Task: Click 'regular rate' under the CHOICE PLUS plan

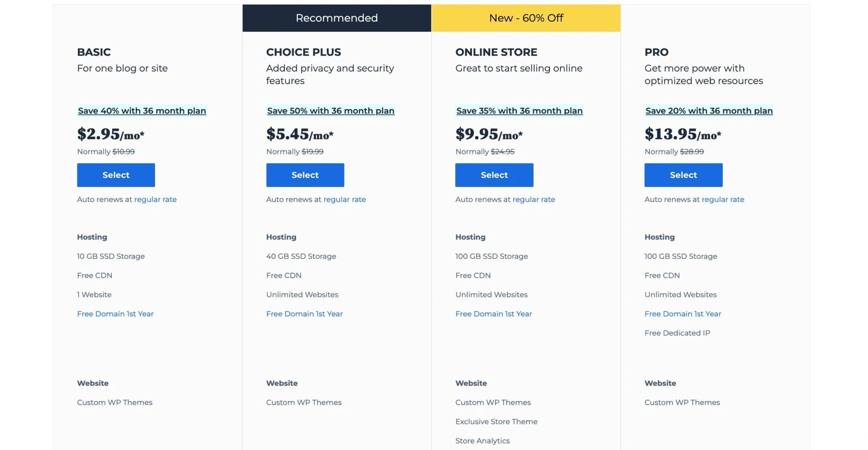Action: (x=344, y=199)
